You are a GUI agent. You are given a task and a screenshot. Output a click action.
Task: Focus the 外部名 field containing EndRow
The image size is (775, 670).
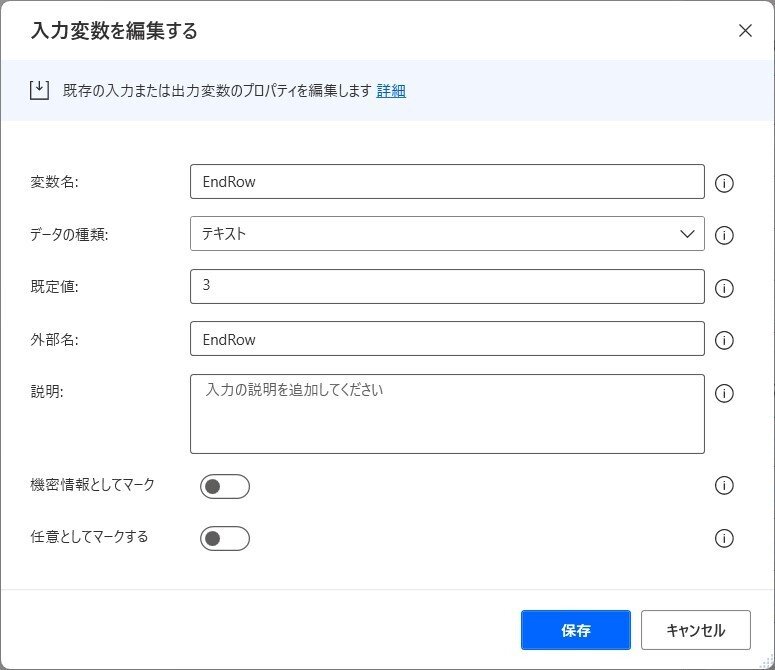coord(447,338)
